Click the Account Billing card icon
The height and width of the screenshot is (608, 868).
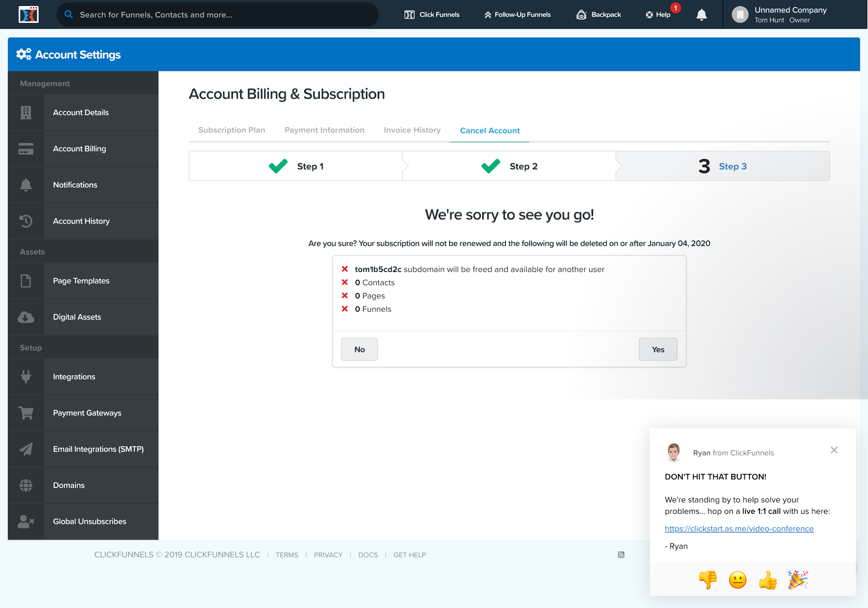26,149
